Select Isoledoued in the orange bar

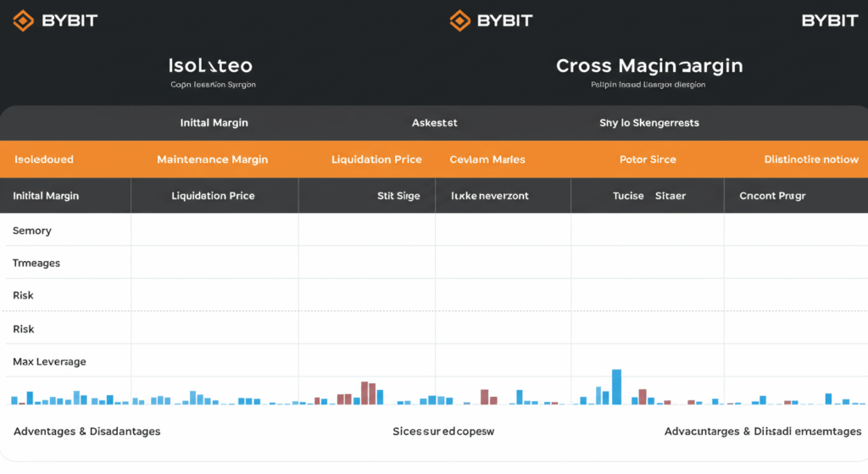click(44, 159)
